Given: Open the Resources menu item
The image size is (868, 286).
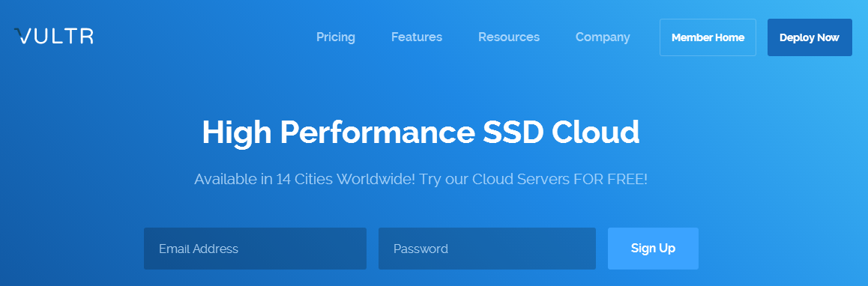Looking at the screenshot, I should point(509,37).
